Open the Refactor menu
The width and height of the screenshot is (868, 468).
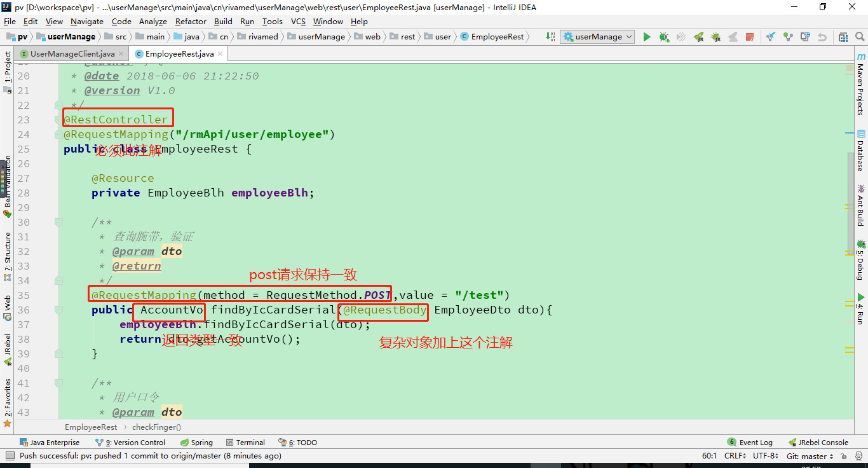(x=191, y=21)
